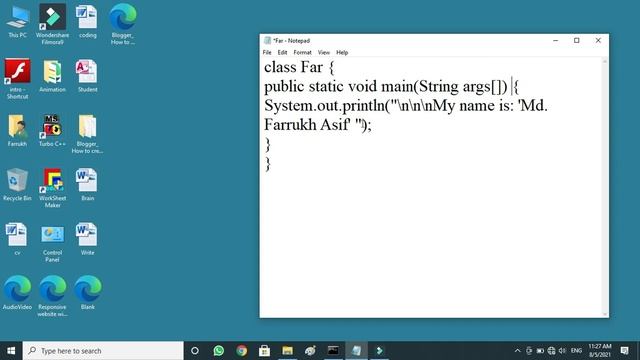Open the View menu in Notepad

[x=324, y=52]
